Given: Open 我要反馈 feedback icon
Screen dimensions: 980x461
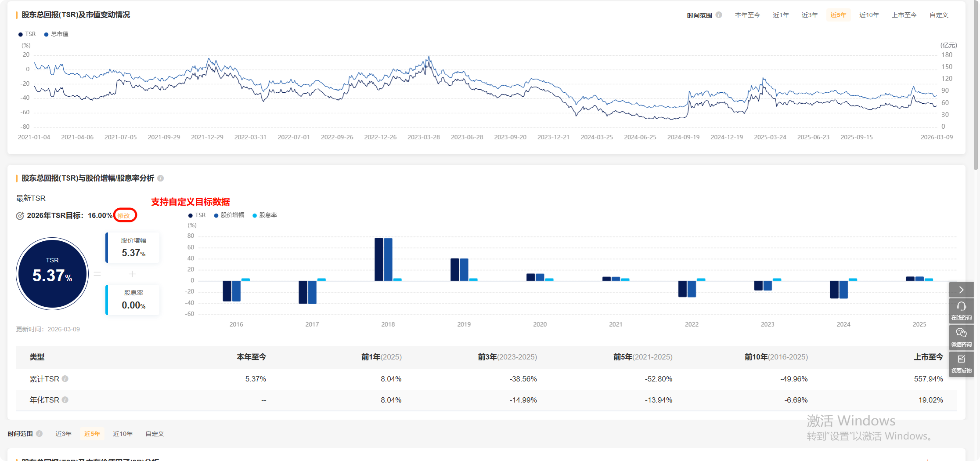Looking at the screenshot, I should [x=961, y=364].
